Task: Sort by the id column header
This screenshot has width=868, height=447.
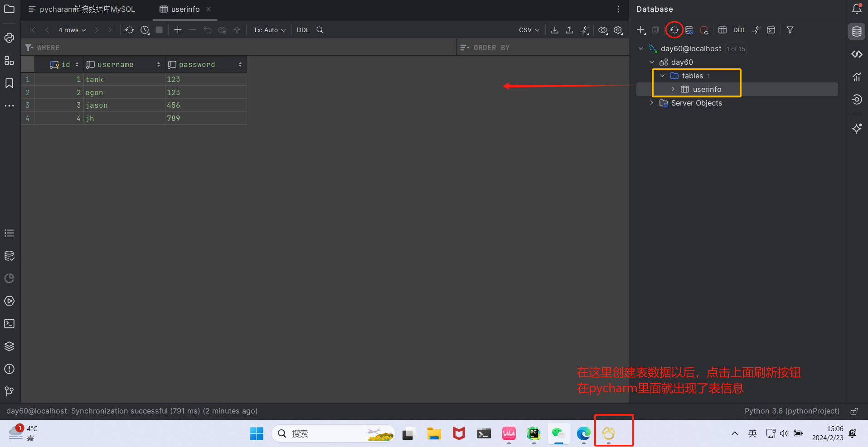Action: (59, 64)
